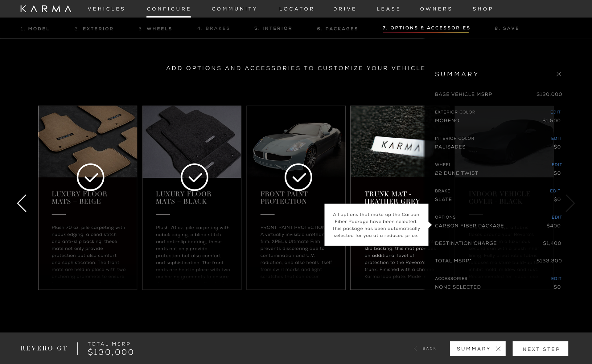Advance carousel with right arrow

pos(570,203)
